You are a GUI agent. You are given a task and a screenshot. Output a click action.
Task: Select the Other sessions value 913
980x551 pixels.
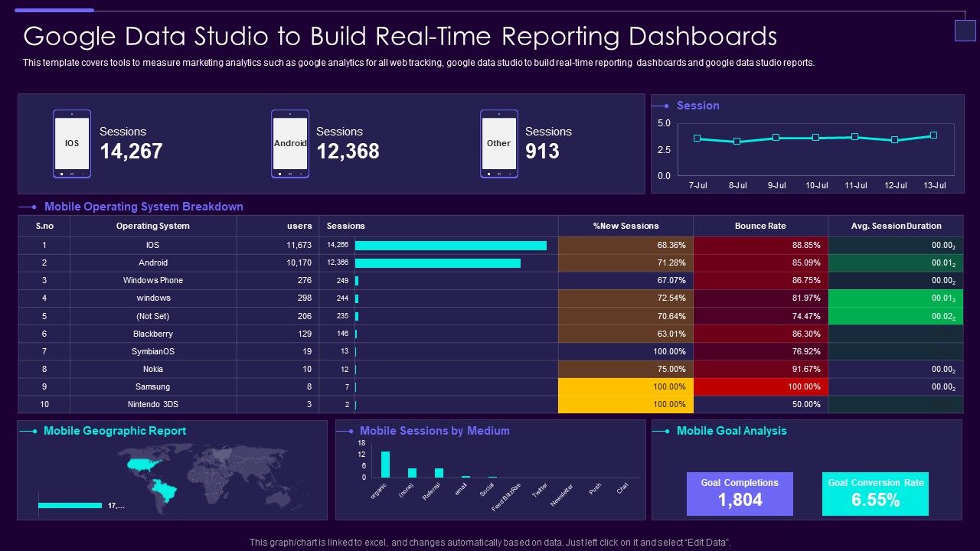[542, 152]
